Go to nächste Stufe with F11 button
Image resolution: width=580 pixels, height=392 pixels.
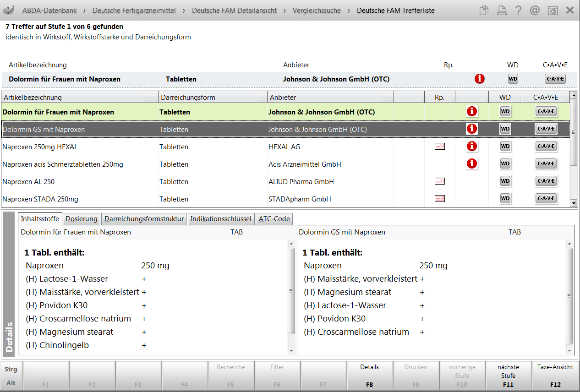pos(508,376)
